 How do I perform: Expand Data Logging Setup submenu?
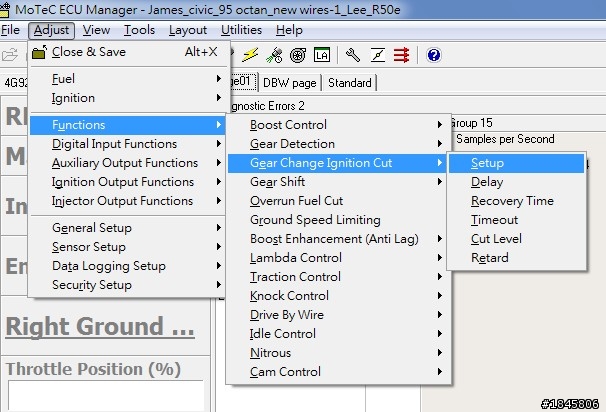[127, 266]
